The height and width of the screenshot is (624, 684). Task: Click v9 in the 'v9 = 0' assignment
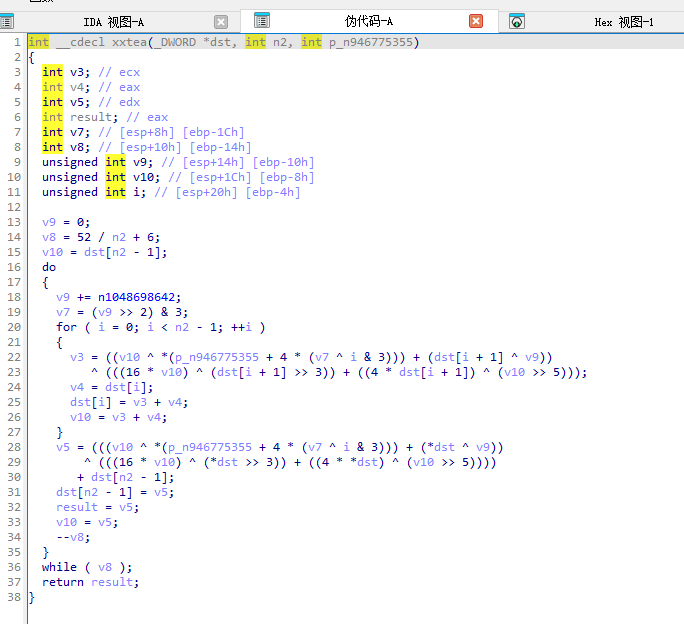[x=49, y=222]
